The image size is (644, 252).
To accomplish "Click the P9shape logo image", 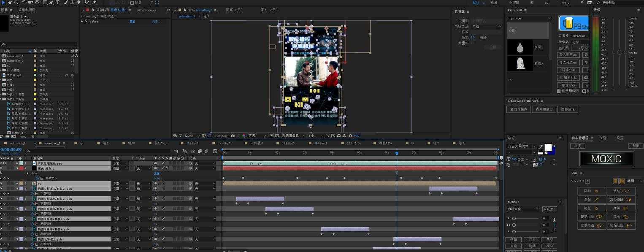I will (x=574, y=23).
